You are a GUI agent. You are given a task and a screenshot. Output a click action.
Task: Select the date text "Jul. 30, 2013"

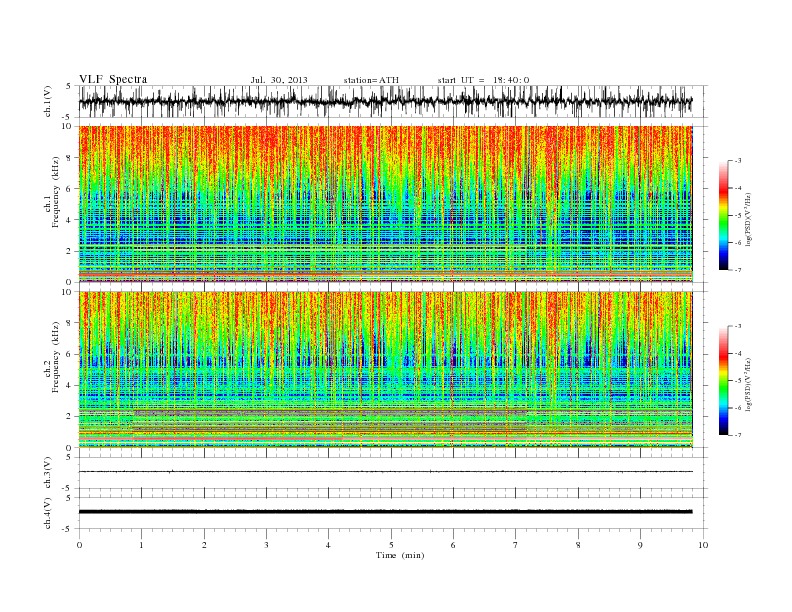click(279, 80)
